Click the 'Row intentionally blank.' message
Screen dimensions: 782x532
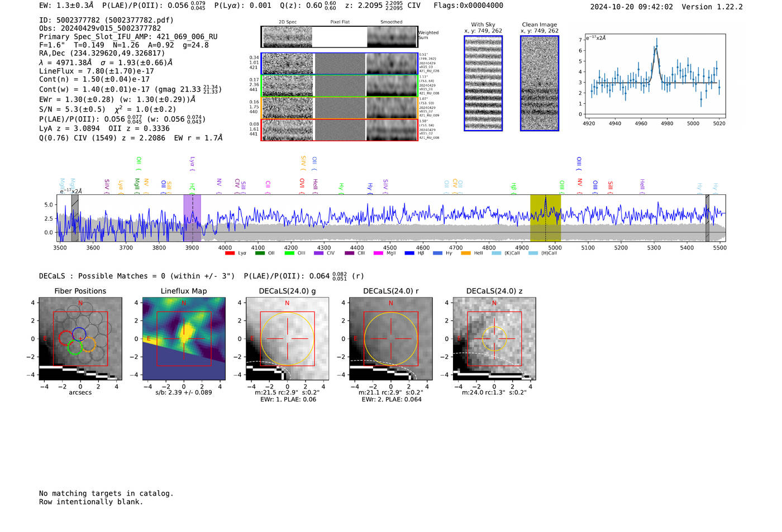(91, 502)
